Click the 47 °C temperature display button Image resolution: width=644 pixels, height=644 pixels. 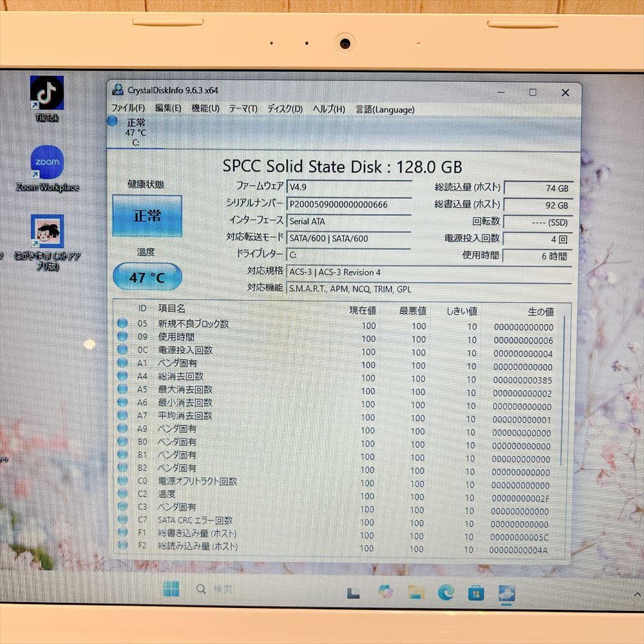tap(147, 277)
